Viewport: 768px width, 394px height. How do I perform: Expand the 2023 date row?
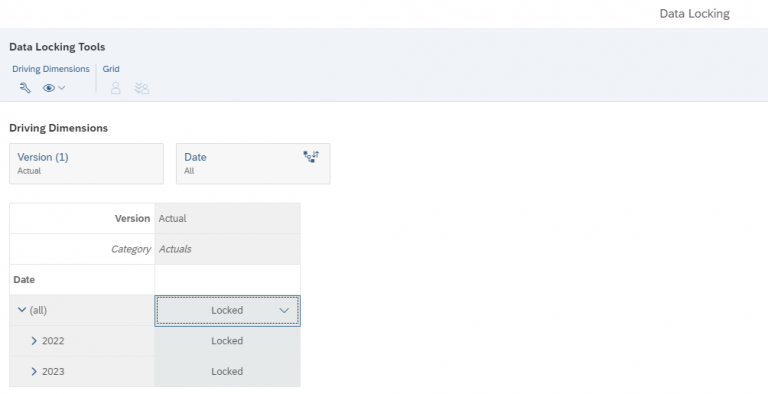[34, 371]
